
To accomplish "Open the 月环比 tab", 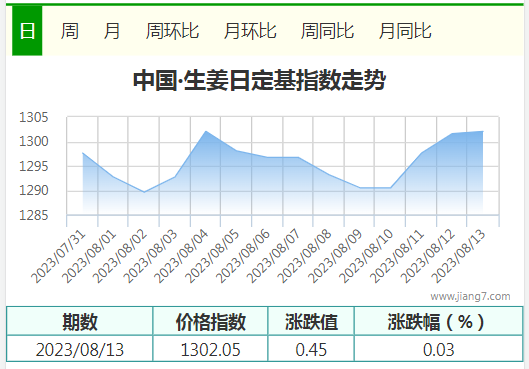I will 250,31.
